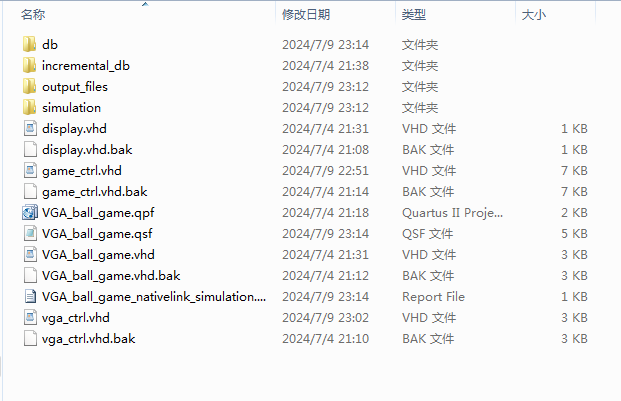Sort by the 名称 column header

click(33, 15)
